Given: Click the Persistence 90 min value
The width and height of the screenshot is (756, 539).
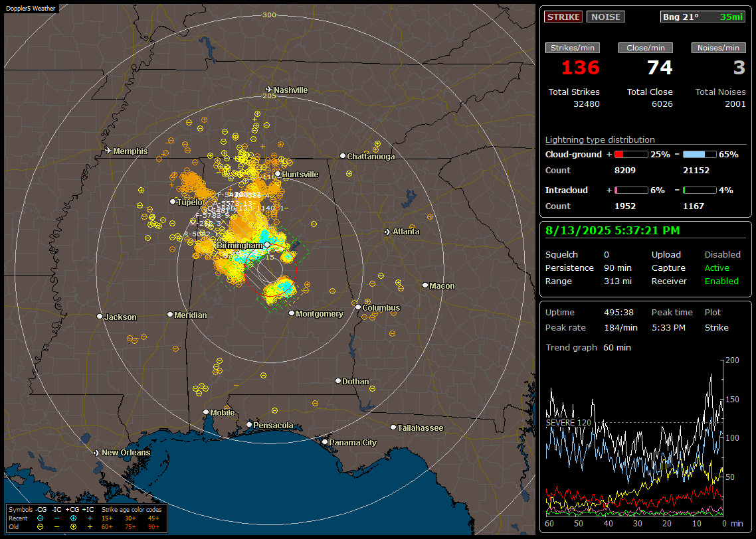Looking at the screenshot, I should pos(618,268).
